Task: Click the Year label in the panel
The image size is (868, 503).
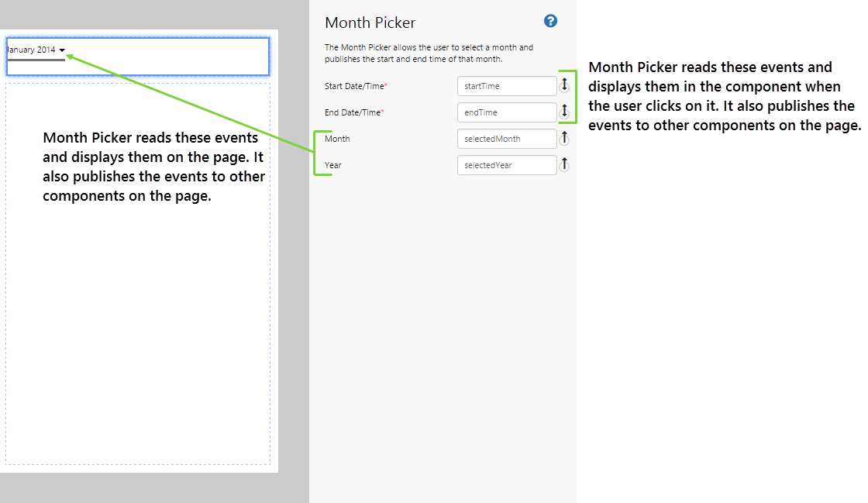Action: pyautogui.click(x=332, y=165)
